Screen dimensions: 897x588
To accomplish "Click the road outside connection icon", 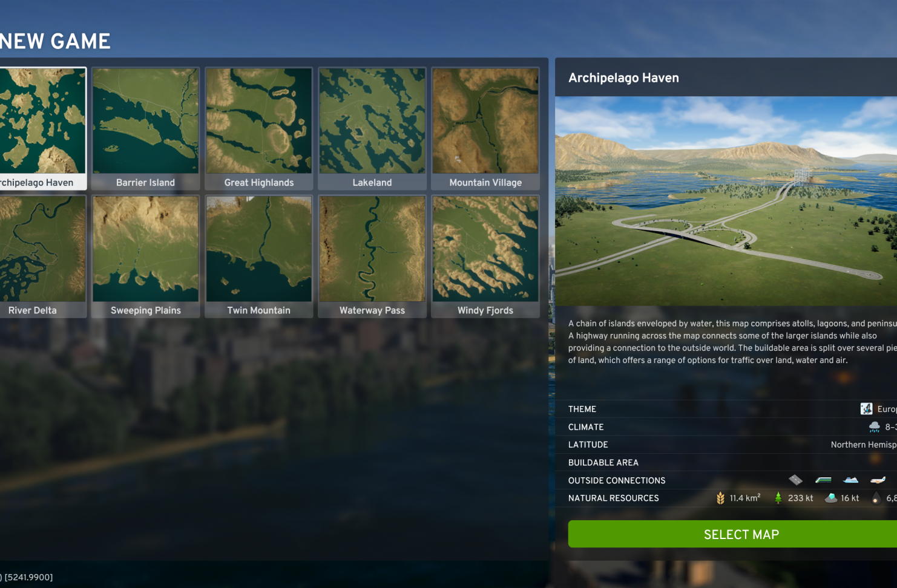I will [x=795, y=480].
